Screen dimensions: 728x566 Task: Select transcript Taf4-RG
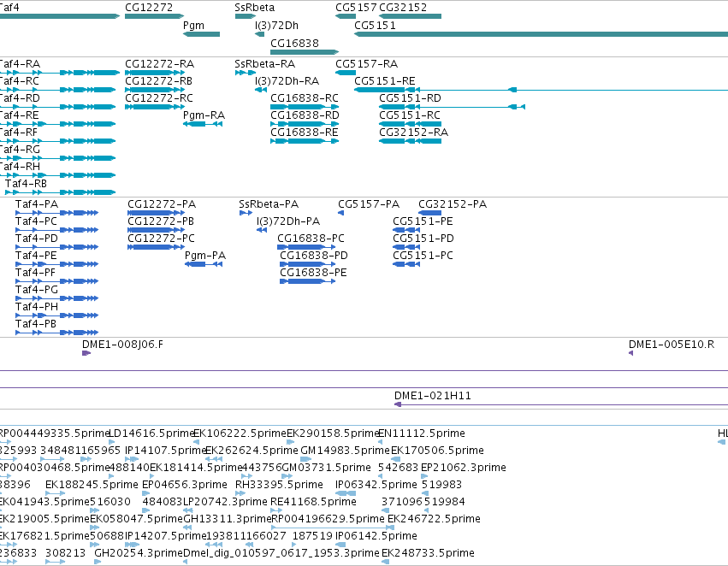(57, 158)
